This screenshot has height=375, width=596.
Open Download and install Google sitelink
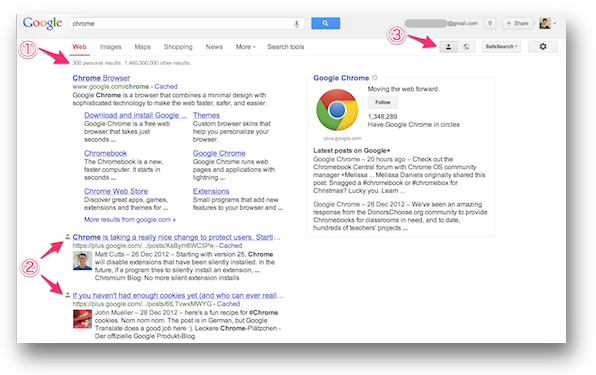click(x=135, y=115)
